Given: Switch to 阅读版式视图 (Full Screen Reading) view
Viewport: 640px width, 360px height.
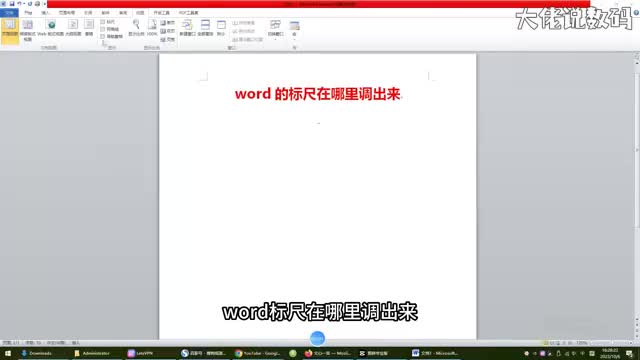Looking at the screenshot, I should click(28, 30).
